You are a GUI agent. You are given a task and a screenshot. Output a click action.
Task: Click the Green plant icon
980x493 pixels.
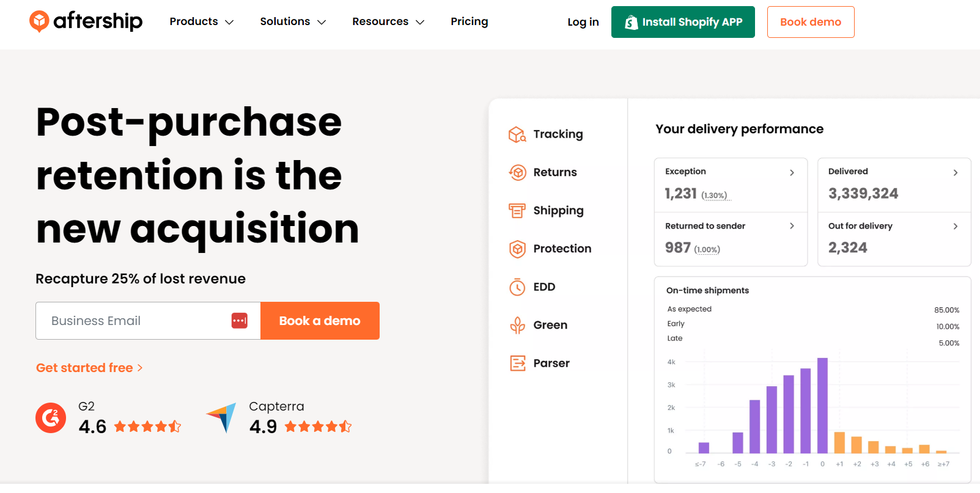(517, 326)
